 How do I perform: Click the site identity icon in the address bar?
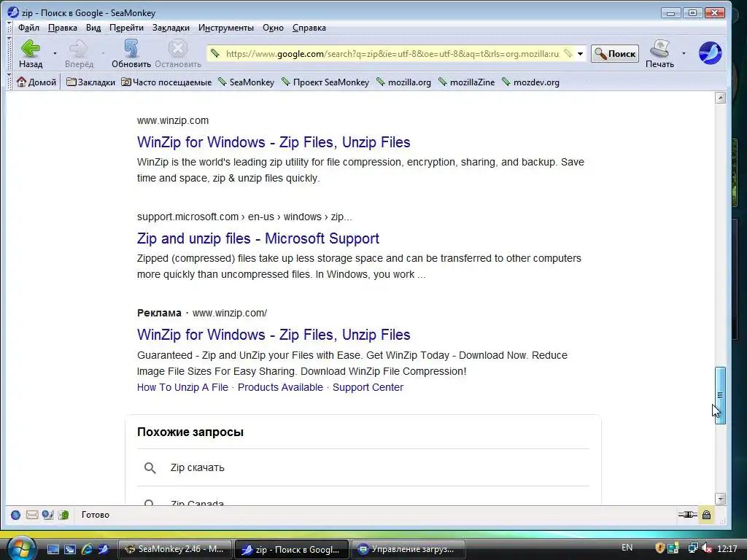tap(215, 53)
